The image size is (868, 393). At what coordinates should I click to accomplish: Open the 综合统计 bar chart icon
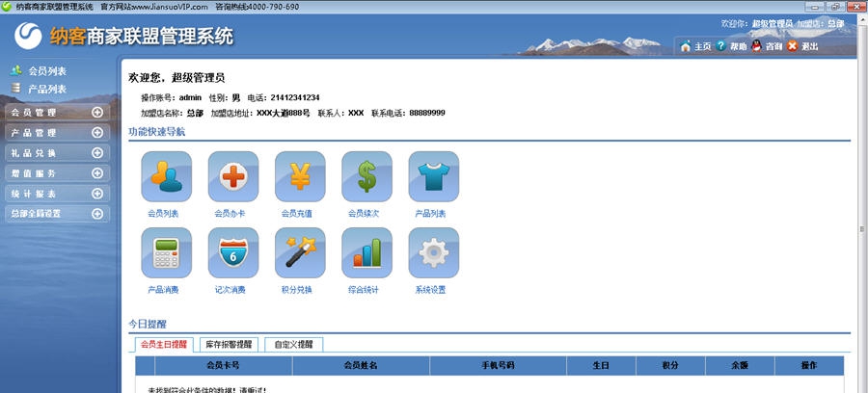tap(366, 252)
